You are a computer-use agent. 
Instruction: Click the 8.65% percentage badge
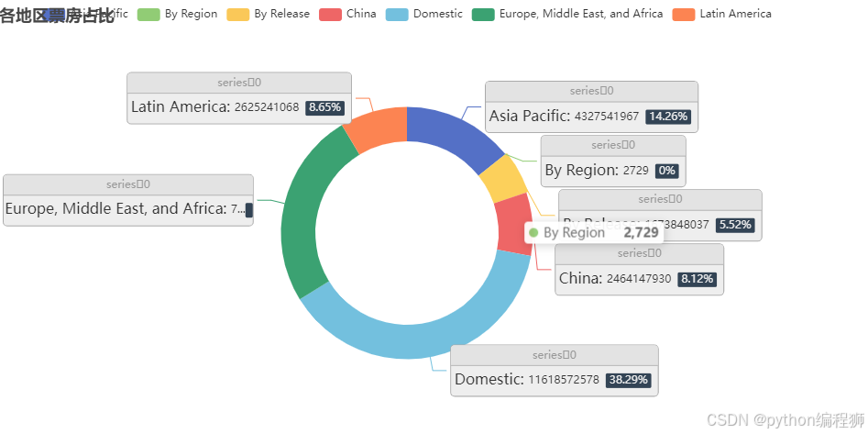pyautogui.click(x=325, y=107)
